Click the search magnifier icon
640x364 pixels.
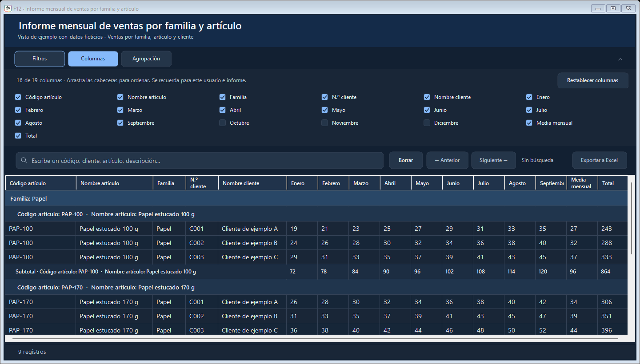tap(24, 160)
